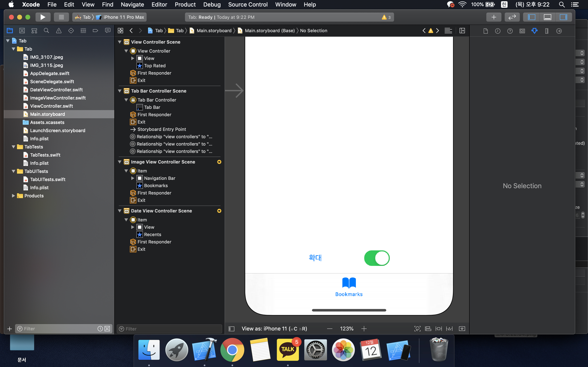This screenshot has height=367, width=588.
Task: Open the Attributes inspector icon
Action: (534, 31)
